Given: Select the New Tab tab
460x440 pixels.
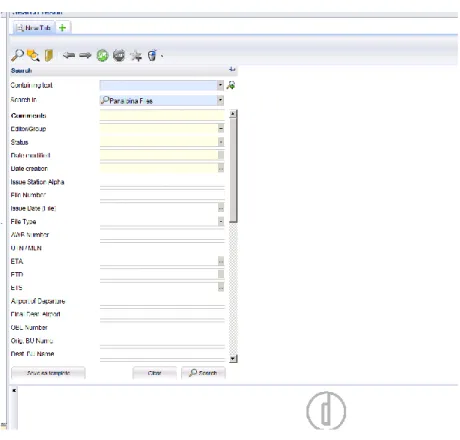Looking at the screenshot, I should (x=34, y=28).
